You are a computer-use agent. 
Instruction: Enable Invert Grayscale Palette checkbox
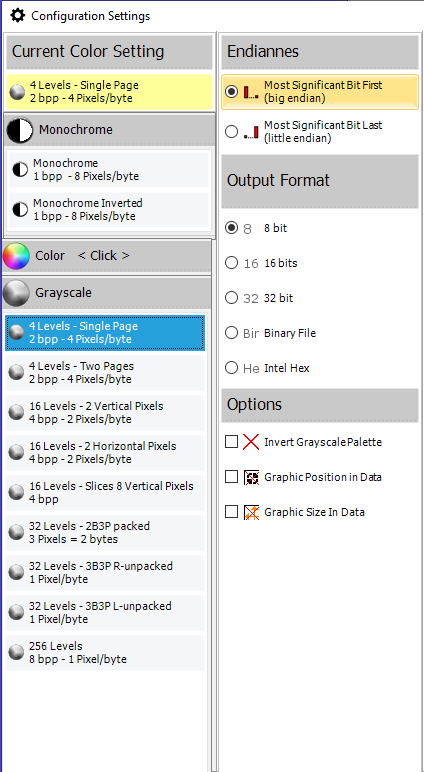click(x=231, y=442)
